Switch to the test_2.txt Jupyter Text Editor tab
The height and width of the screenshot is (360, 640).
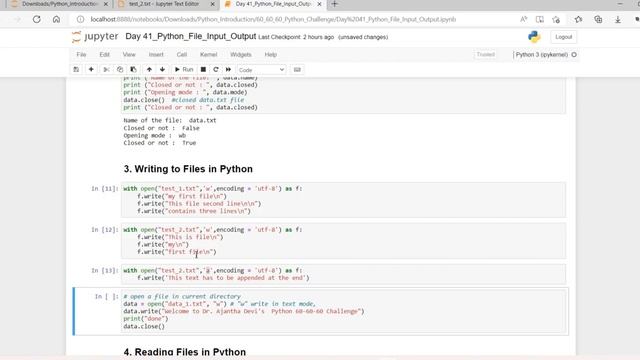[x=164, y=4]
